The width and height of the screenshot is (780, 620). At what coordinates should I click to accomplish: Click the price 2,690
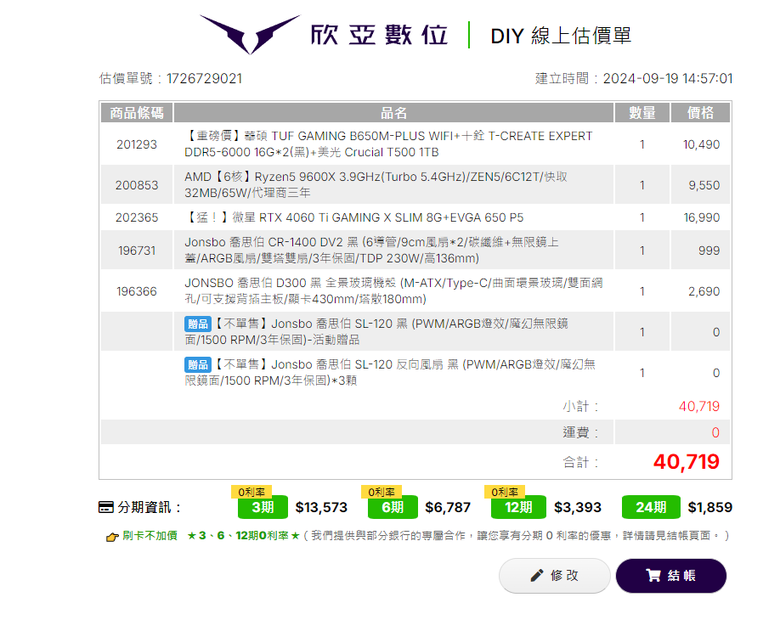pyautogui.click(x=704, y=291)
